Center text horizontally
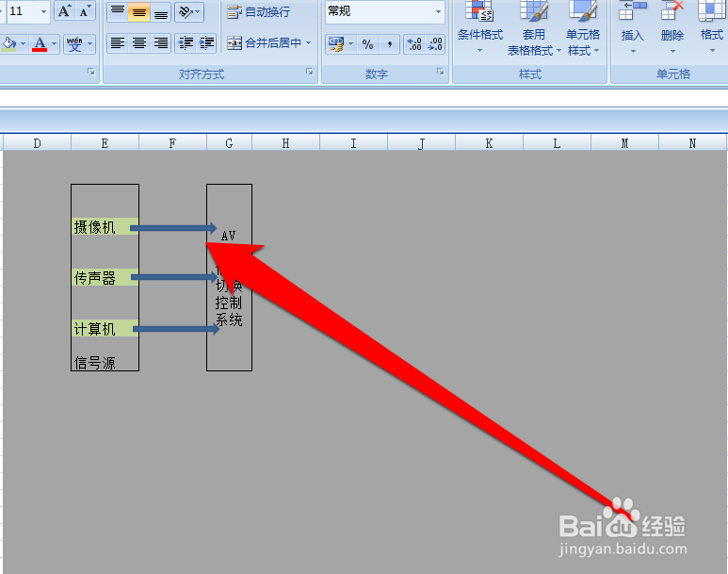The width and height of the screenshot is (728, 574). pos(138,43)
